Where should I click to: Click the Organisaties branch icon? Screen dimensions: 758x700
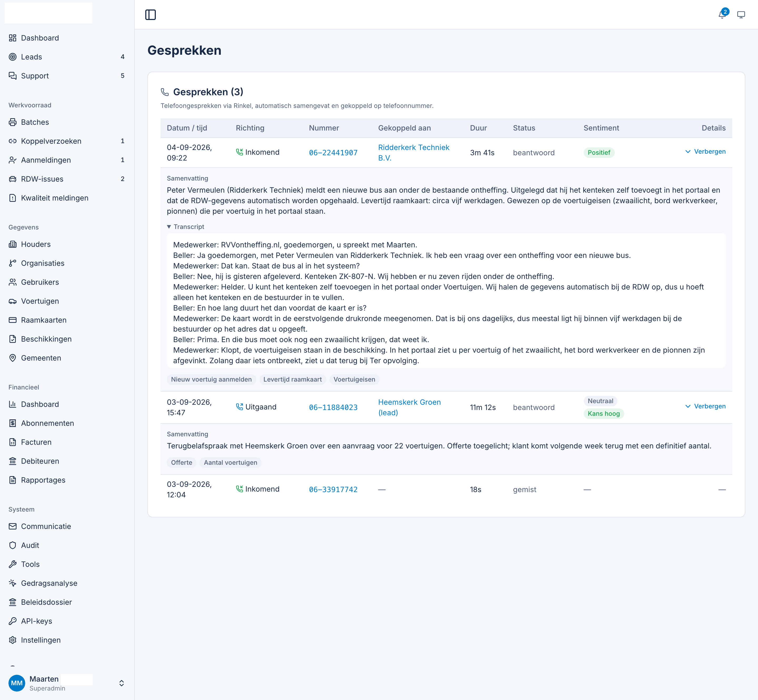[12, 263]
